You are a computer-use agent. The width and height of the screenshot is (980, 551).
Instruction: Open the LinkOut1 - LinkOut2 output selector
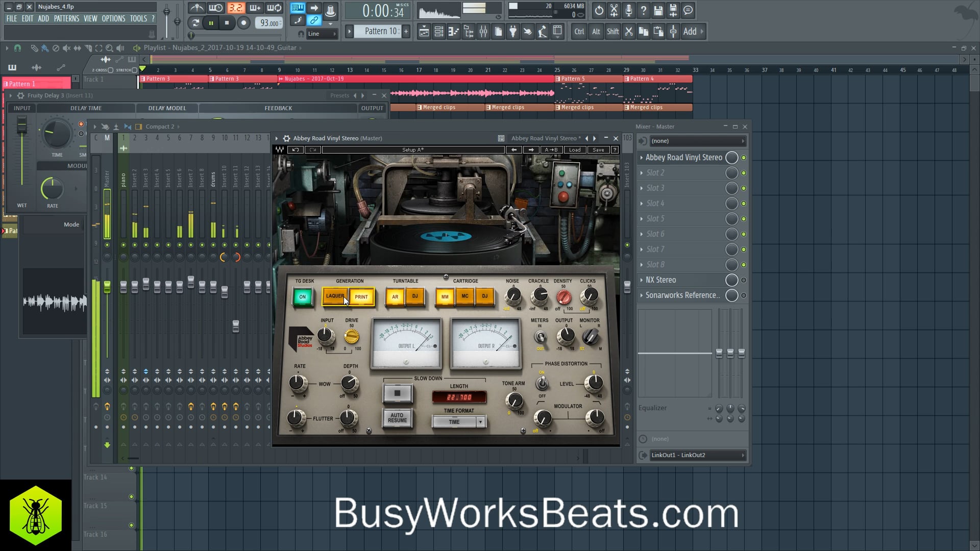697,455
